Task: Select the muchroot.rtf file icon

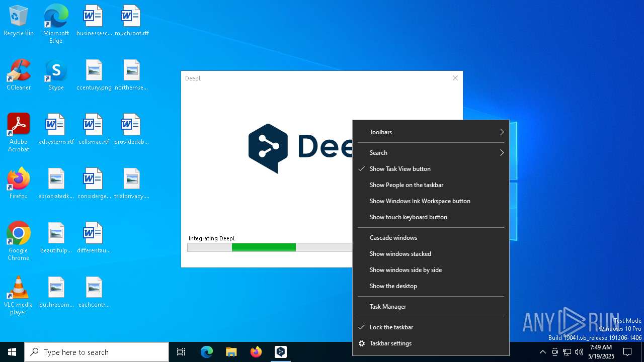Action: pos(131,21)
